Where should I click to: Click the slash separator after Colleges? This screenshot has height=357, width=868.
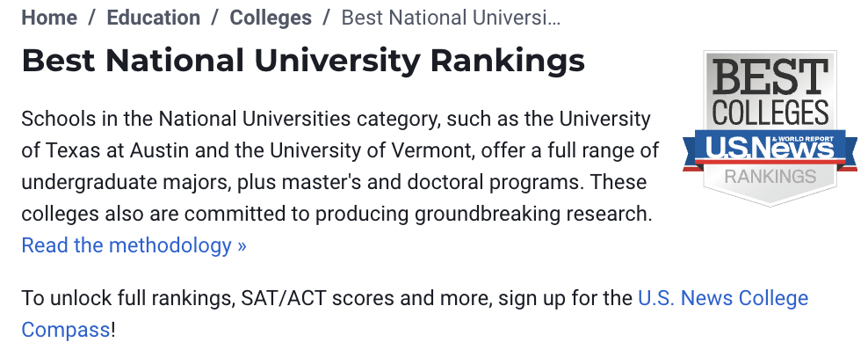pyautogui.click(x=327, y=18)
